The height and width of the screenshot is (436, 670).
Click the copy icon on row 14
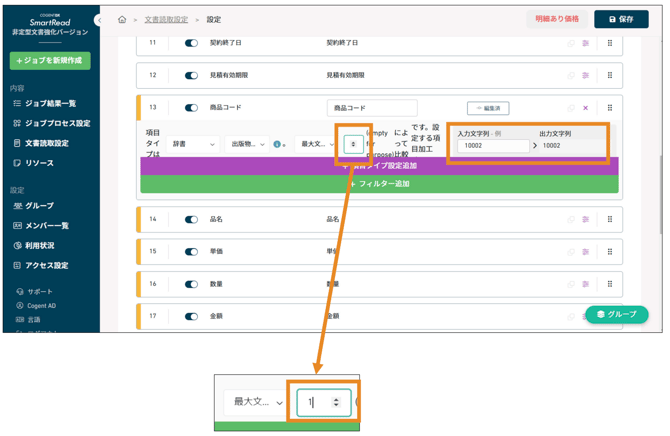pos(572,219)
